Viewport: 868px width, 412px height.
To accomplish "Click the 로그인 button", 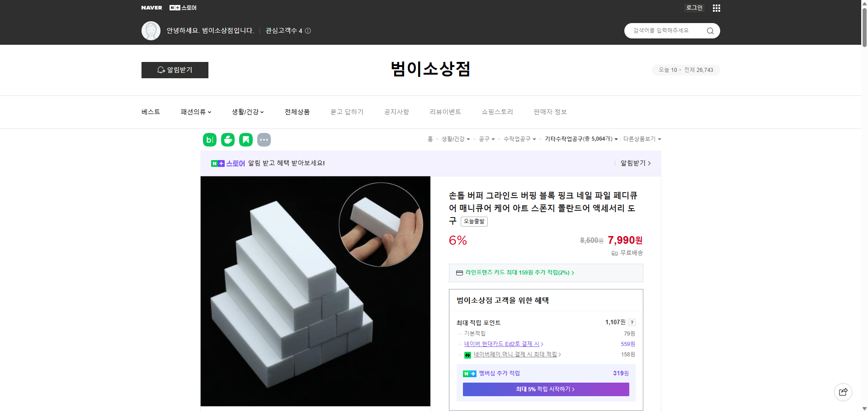I will point(694,8).
